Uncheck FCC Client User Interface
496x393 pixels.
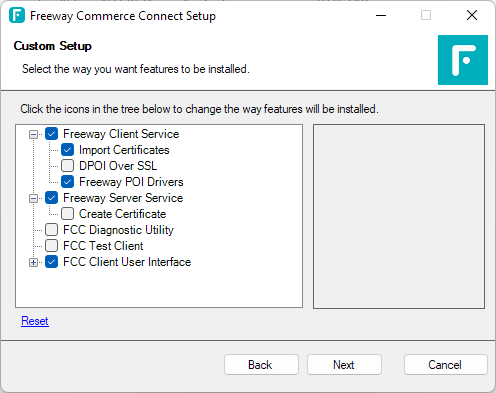coord(52,262)
